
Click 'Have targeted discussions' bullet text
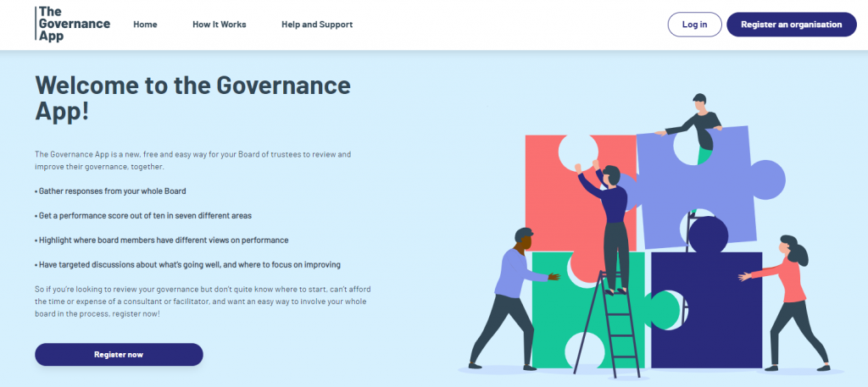[187, 264]
